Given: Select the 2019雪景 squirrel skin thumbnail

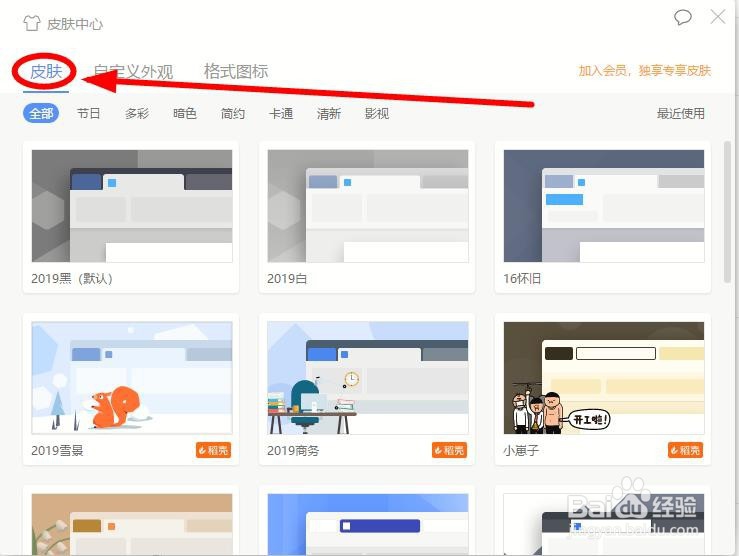Looking at the screenshot, I should coord(132,378).
